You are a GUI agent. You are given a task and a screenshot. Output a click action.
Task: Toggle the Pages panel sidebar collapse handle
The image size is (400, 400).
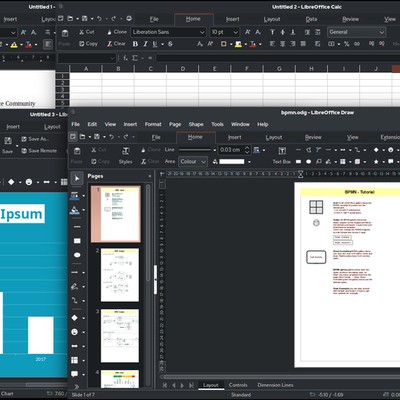[x=155, y=279]
